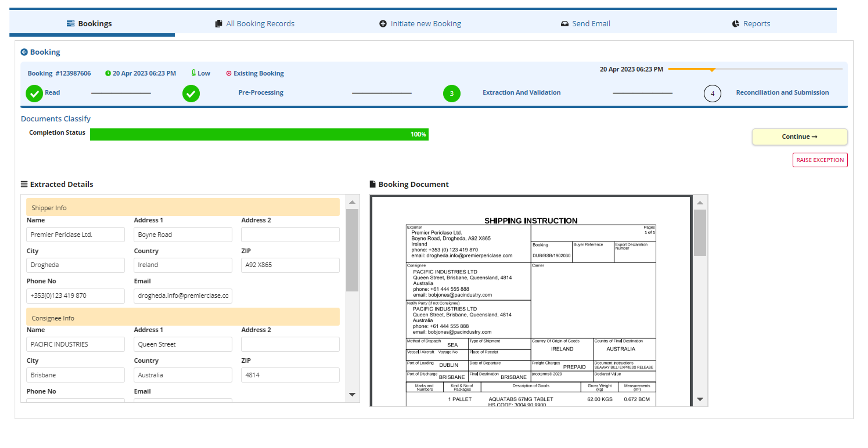The image size is (868, 448).
Task: Click the Low priority thermometer icon
Action: pos(193,73)
